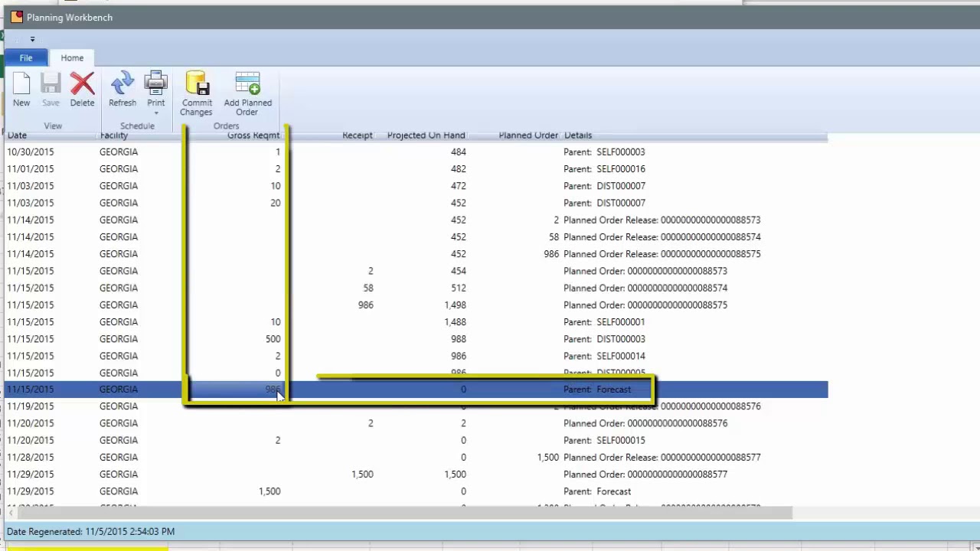The image size is (980, 551).
Task: Sort by the Planned Order column header
Action: [528, 135]
